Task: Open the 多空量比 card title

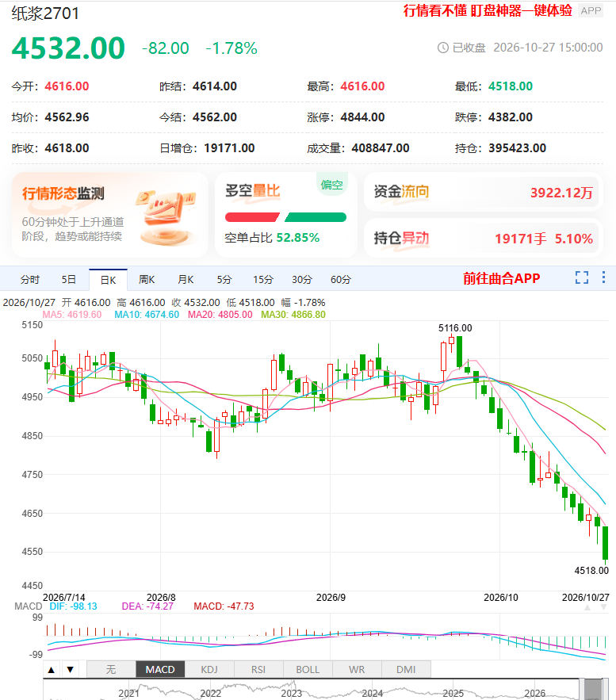Action: [x=253, y=191]
